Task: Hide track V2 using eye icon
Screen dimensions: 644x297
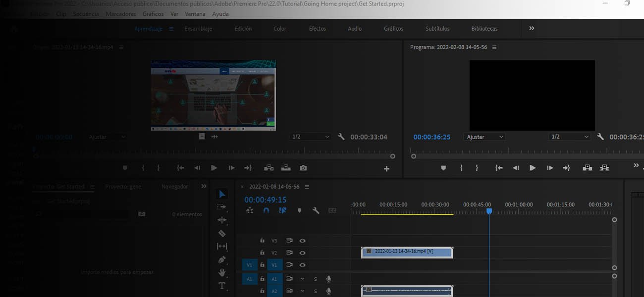Action: 302,253
